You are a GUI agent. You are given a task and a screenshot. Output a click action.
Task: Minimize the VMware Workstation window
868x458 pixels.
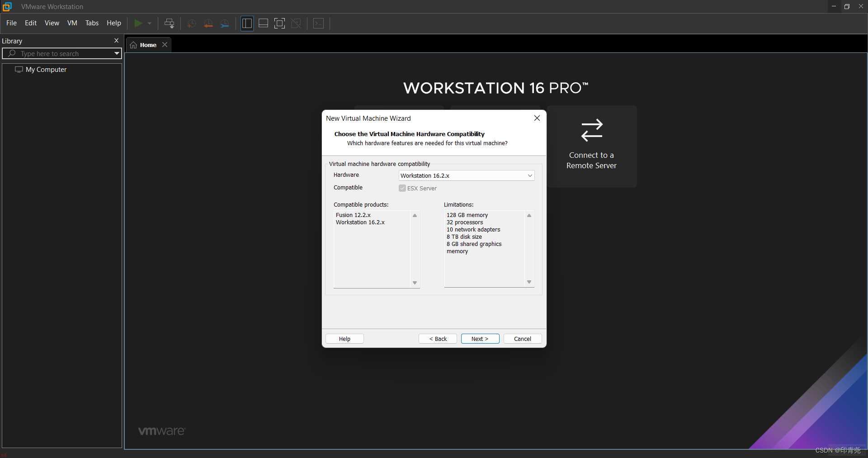tap(834, 6)
